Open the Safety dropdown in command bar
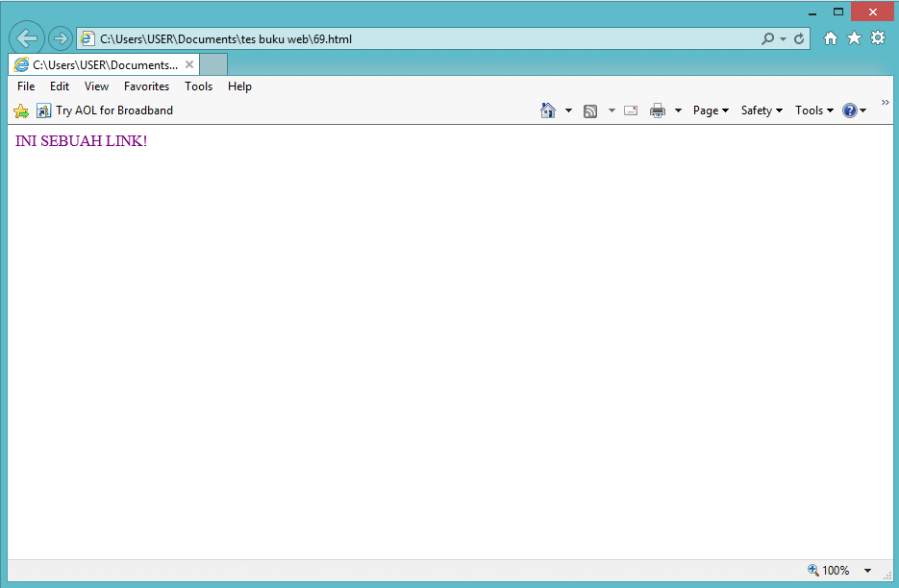899x588 pixels. coord(762,110)
